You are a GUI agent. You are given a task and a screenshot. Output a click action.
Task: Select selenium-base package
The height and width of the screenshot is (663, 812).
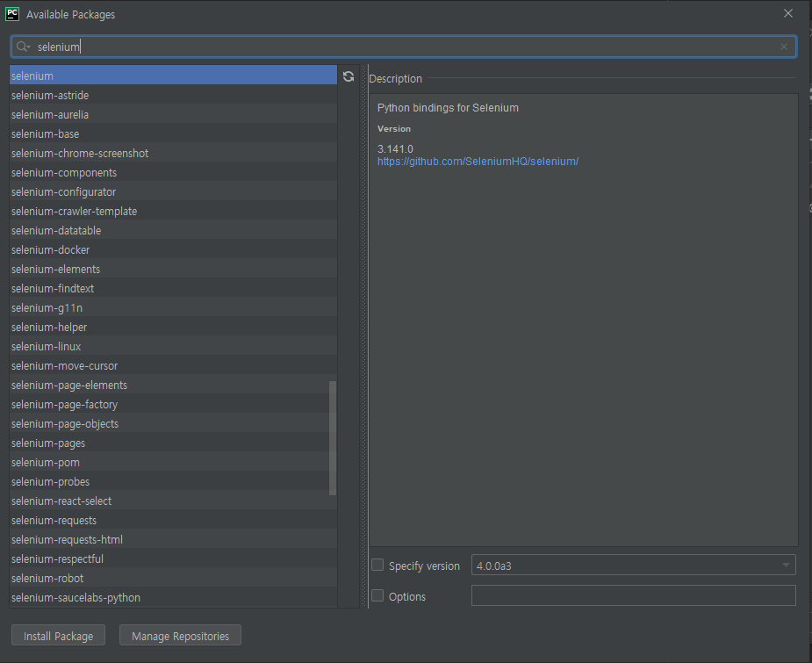173,133
